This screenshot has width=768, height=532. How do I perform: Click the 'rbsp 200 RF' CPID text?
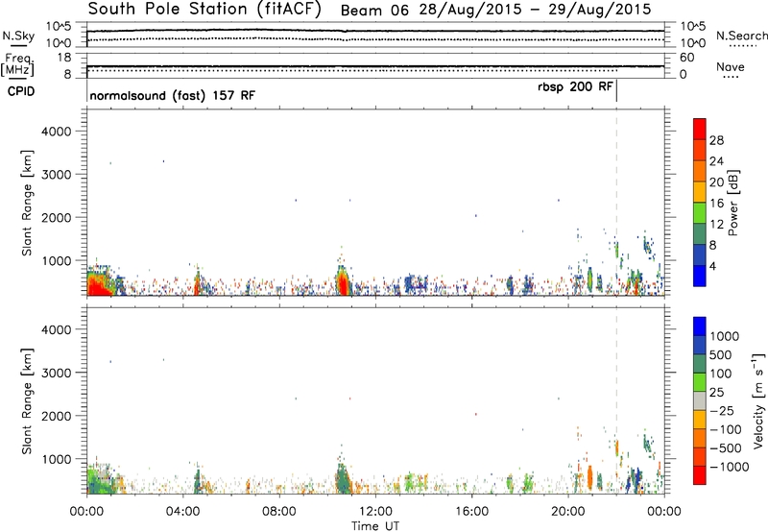click(x=575, y=87)
